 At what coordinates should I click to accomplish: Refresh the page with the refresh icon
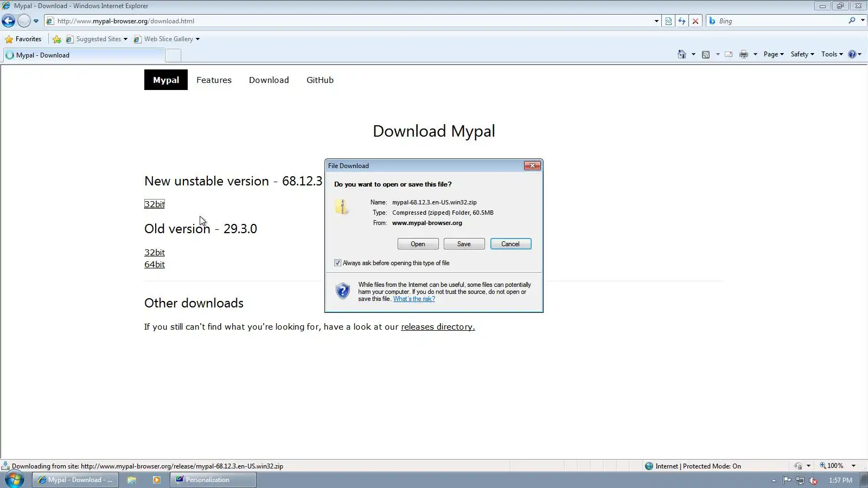coord(682,21)
